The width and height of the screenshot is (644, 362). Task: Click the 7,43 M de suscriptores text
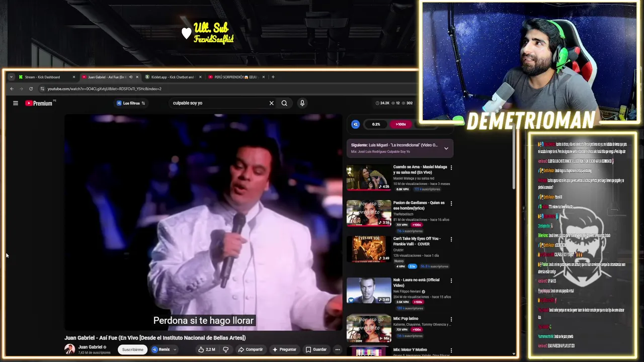[x=94, y=353]
